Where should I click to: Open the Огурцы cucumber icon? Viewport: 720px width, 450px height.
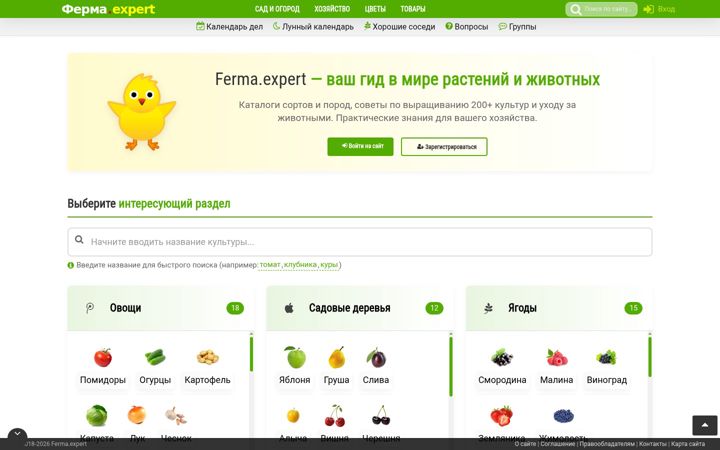[155, 357]
